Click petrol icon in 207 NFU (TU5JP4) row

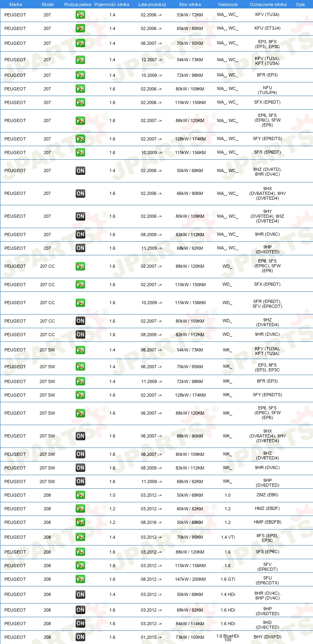pos(80,89)
